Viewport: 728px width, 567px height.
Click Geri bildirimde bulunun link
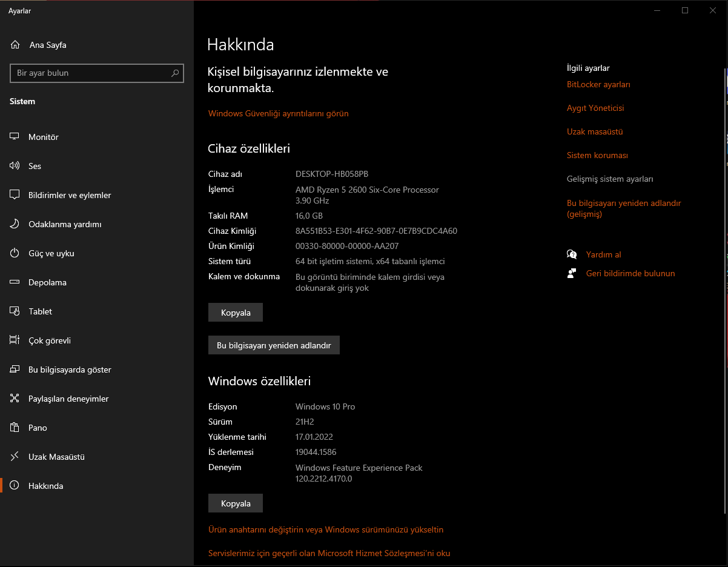[630, 274]
